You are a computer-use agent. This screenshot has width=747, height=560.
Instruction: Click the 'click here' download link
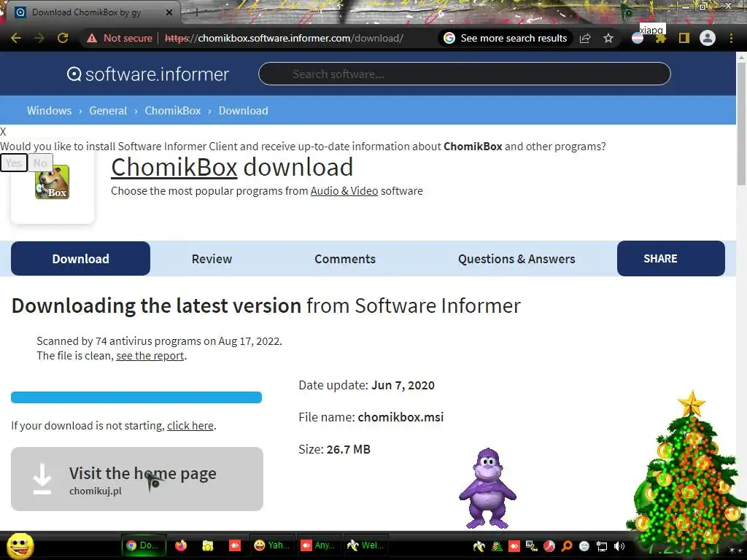(190, 426)
